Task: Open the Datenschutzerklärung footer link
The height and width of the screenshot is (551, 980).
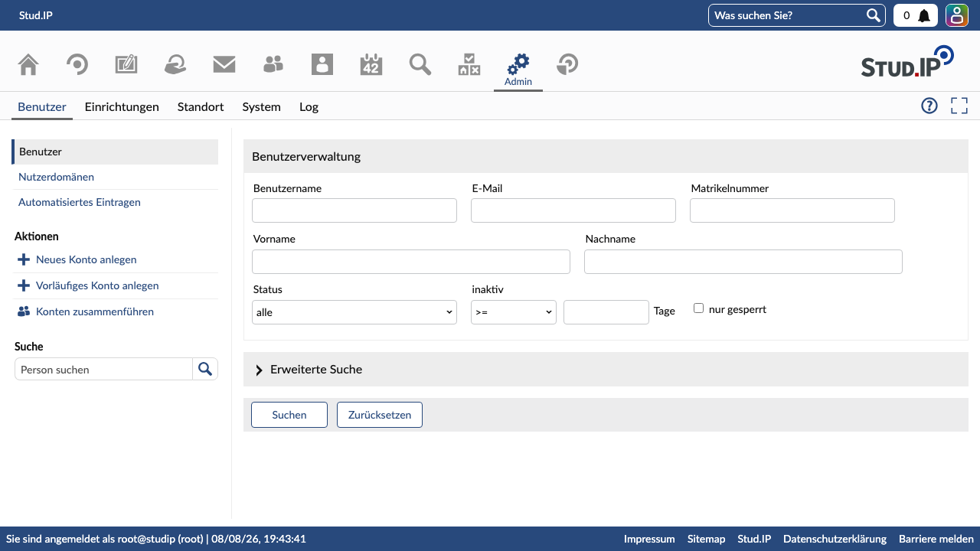Action: click(835, 539)
